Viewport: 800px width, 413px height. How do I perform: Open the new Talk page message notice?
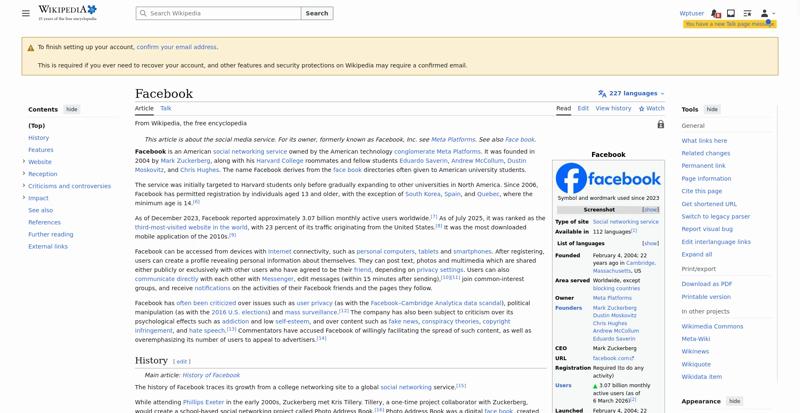click(x=730, y=24)
